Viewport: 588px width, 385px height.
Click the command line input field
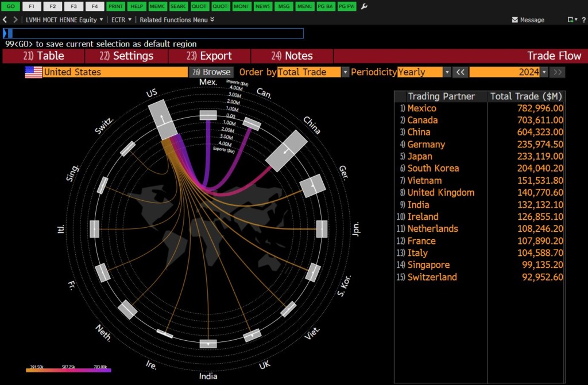coord(153,33)
